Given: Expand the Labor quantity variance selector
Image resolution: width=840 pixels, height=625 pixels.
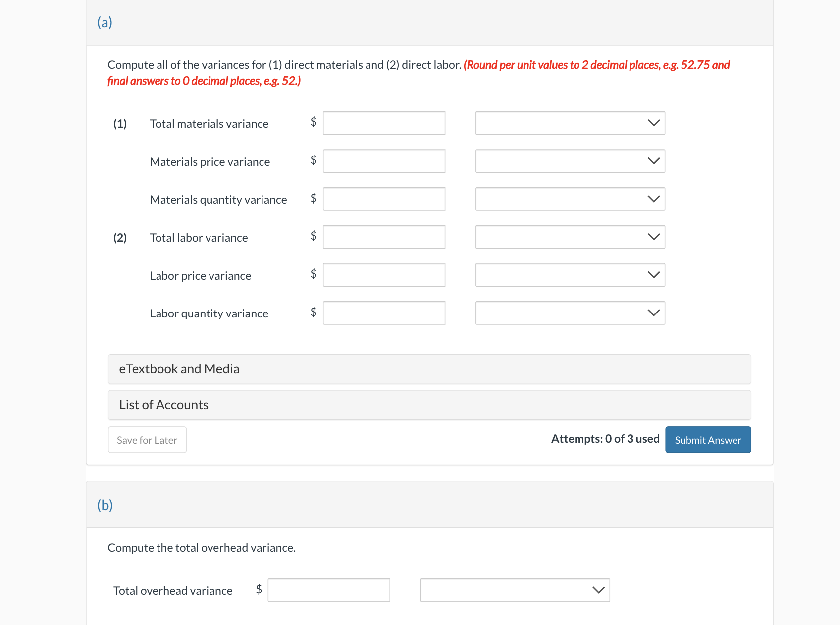Looking at the screenshot, I should point(570,312).
